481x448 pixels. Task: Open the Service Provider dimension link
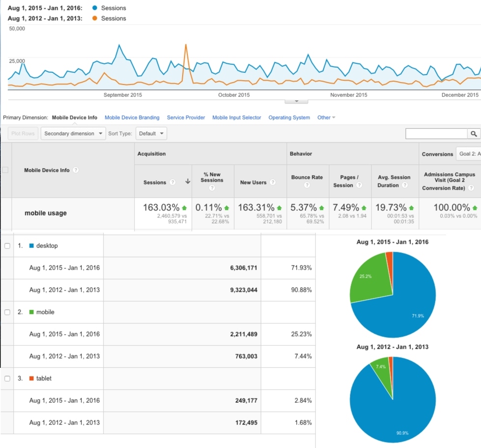(x=186, y=118)
